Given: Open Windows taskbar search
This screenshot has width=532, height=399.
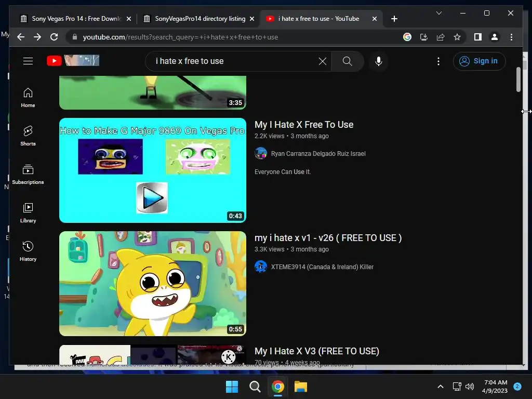Looking at the screenshot, I should [255, 387].
